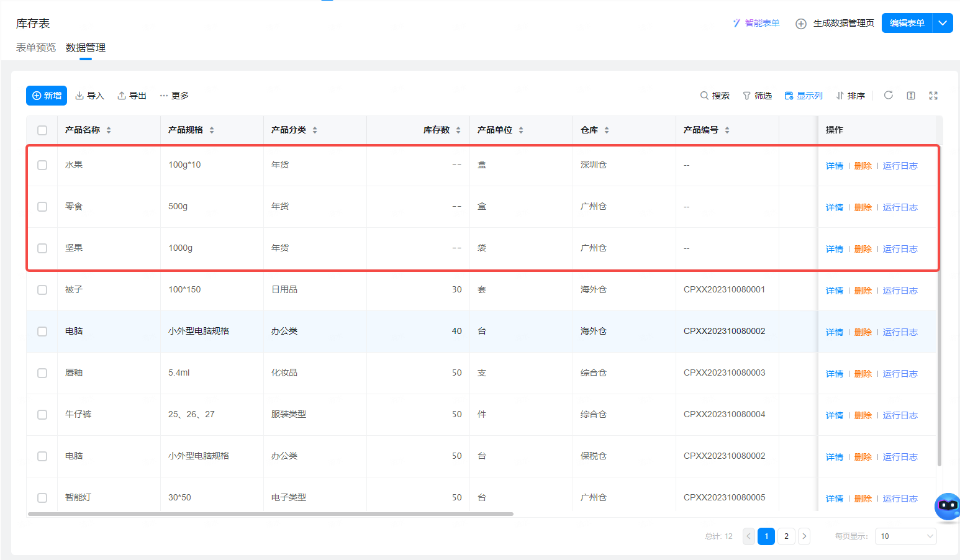Open the 筛选 filter tool
Viewport: 960px width, 560px height.
click(757, 96)
